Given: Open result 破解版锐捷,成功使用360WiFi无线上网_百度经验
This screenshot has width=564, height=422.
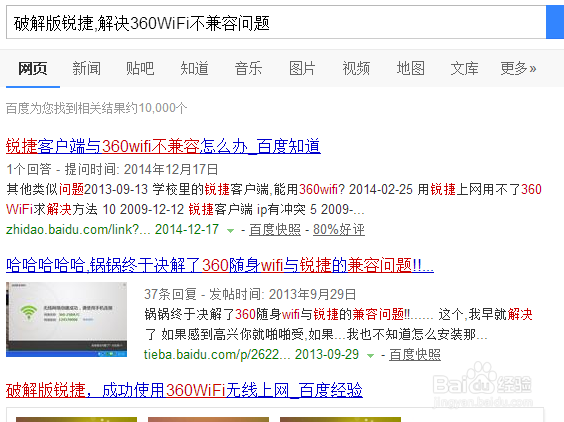Looking at the screenshot, I should [x=184, y=390].
